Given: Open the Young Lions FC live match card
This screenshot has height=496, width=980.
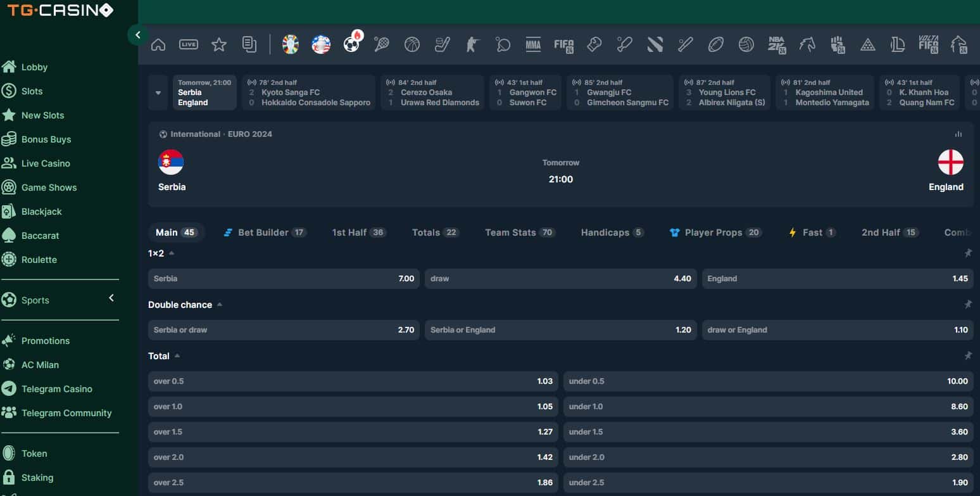Looking at the screenshot, I should click(725, 92).
